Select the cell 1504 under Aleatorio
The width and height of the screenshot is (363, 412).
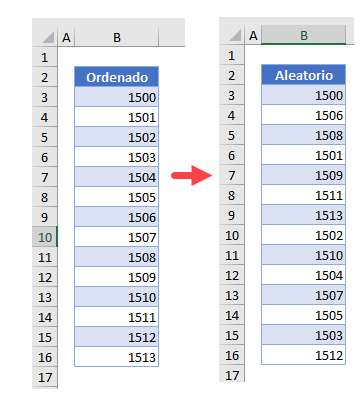304,275
